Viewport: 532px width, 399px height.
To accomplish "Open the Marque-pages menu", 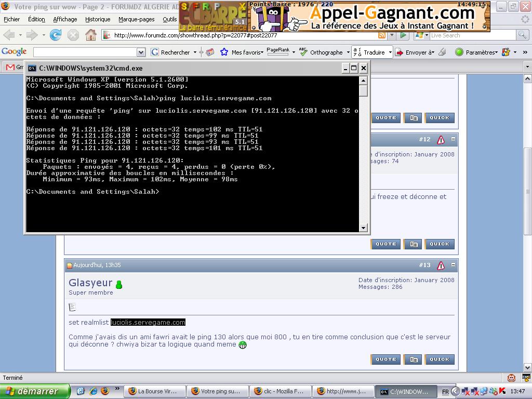I will 136,19.
